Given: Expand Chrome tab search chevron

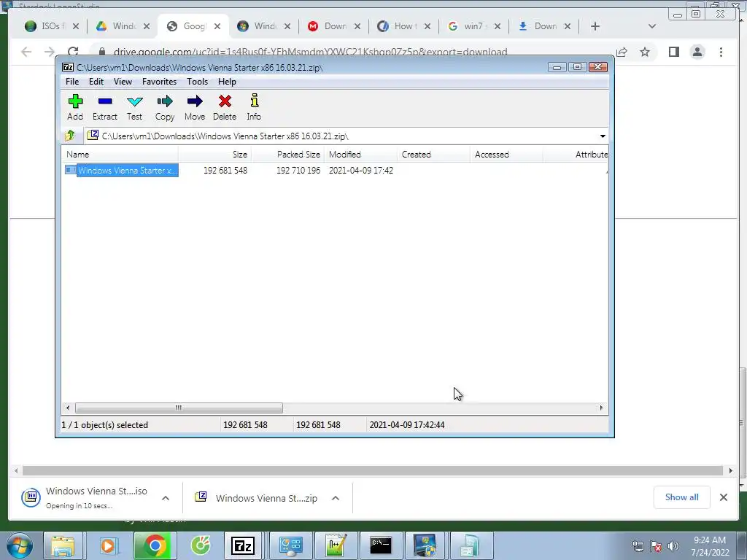Looking at the screenshot, I should 652,26.
